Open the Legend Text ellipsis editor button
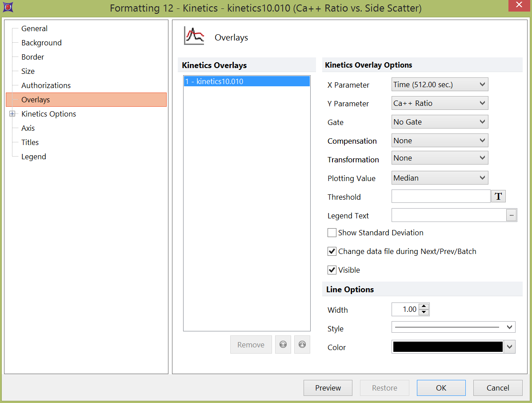Screen dimensions: 532x403 coord(512,215)
